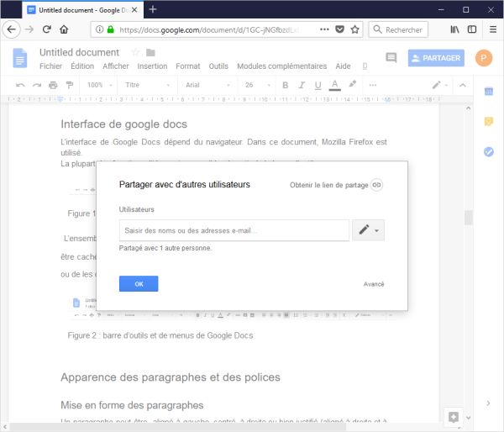The width and height of the screenshot is (504, 432).
Task: Open the text color picker
Action: coord(334,85)
